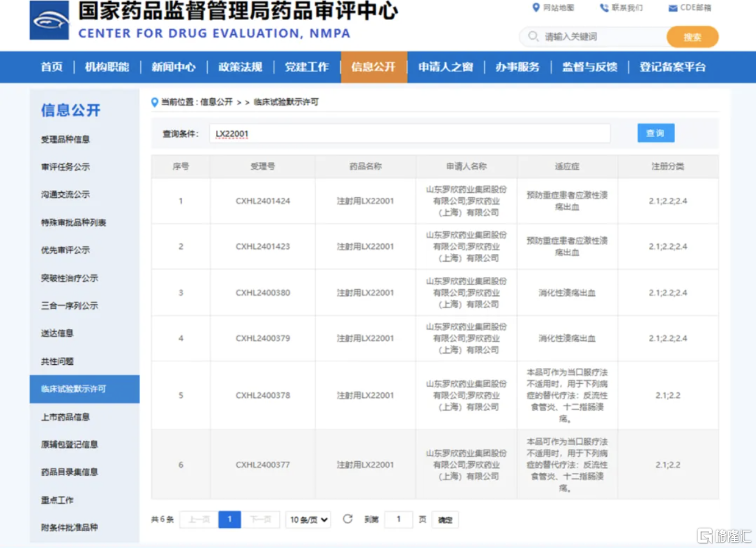
Task: Click acceptance number CXHL2401423
Action: 262,247
